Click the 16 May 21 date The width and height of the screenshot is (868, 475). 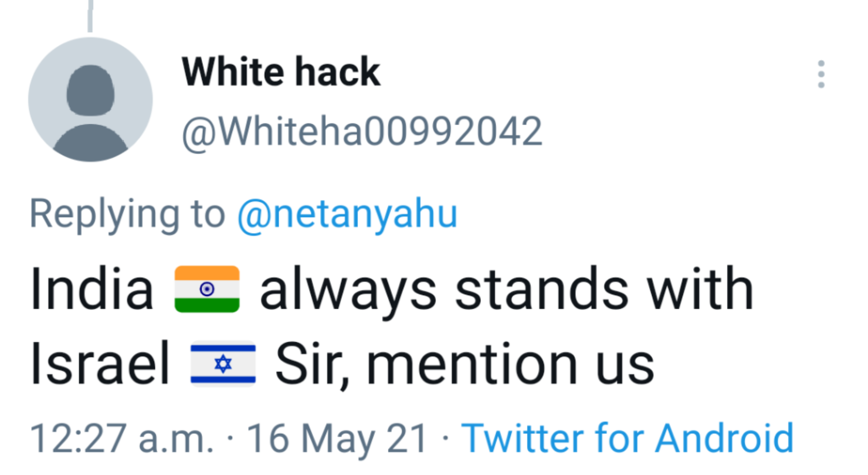pos(337,438)
